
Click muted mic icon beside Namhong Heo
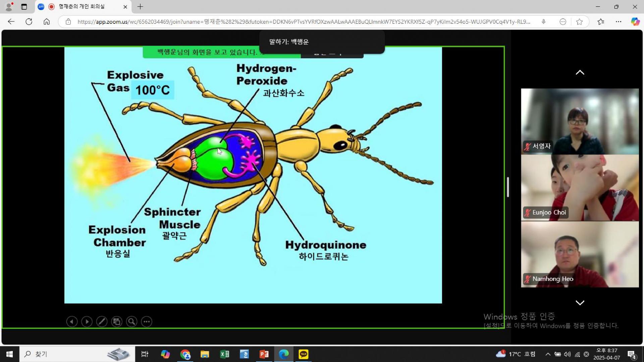[527, 279]
